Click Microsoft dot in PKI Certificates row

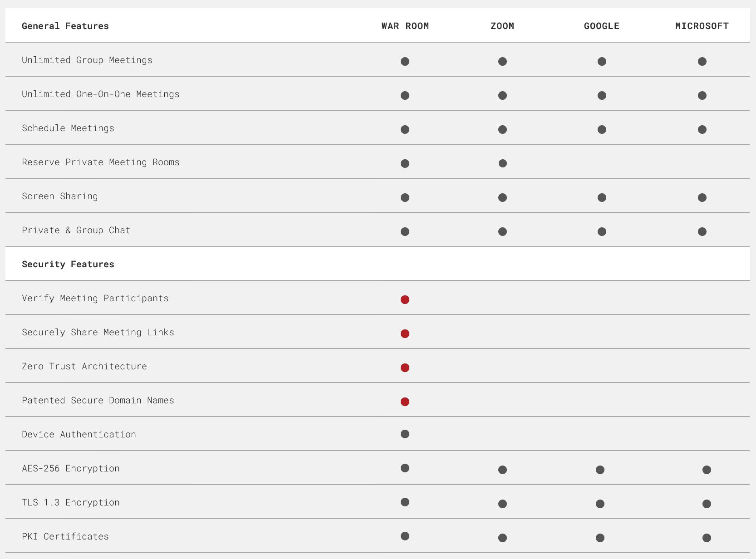coord(707,538)
